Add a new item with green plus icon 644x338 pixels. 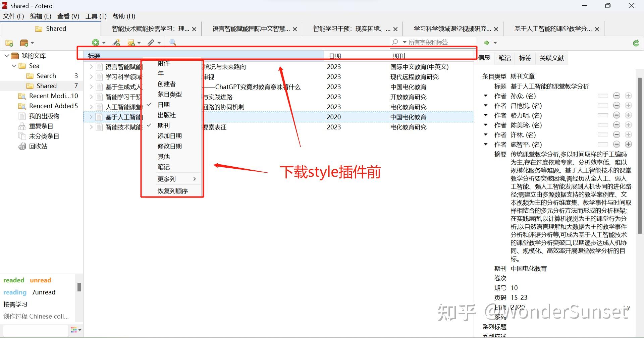(x=96, y=42)
